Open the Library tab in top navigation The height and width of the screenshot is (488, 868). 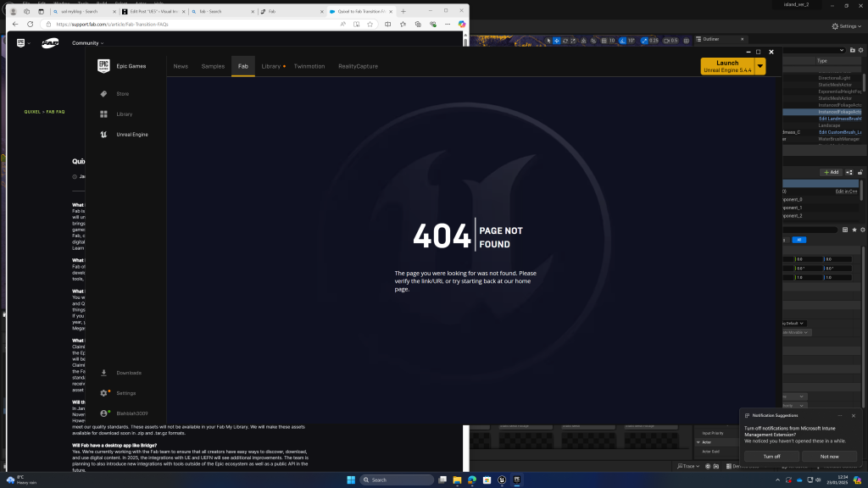point(271,66)
